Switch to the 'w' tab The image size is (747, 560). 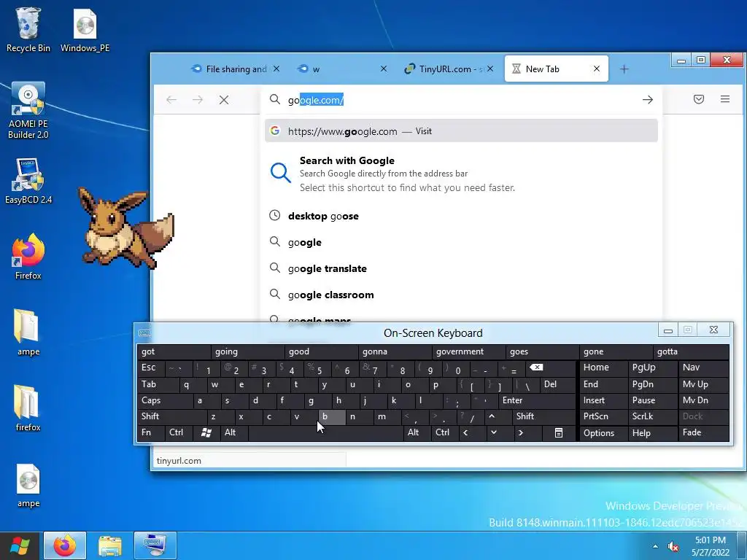[x=341, y=69]
